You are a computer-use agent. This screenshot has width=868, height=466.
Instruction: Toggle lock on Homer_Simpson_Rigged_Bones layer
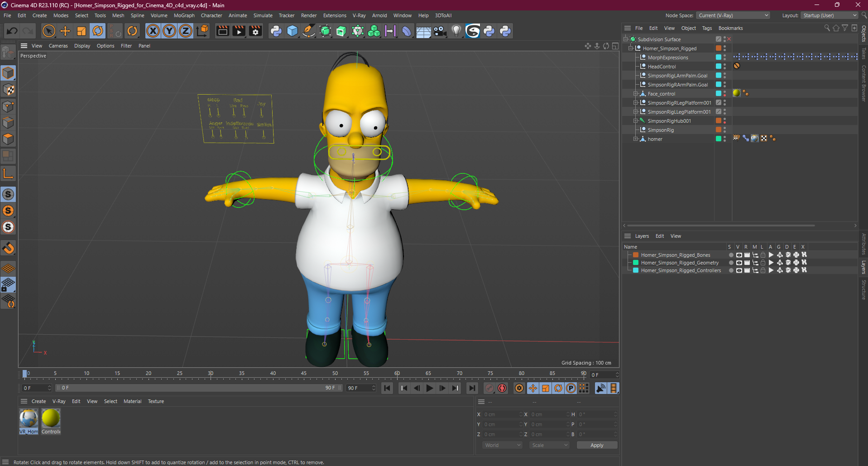(x=763, y=255)
